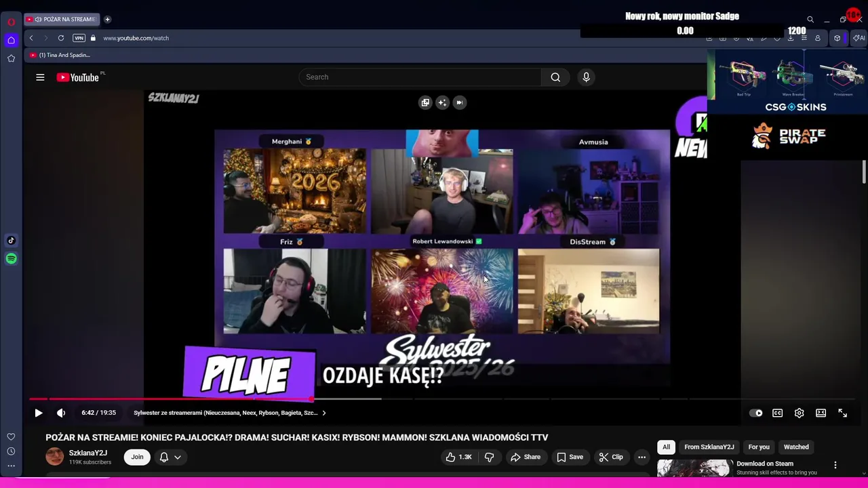Click the YouTube search magnifier button
The width and height of the screenshot is (868, 488).
[x=555, y=77]
